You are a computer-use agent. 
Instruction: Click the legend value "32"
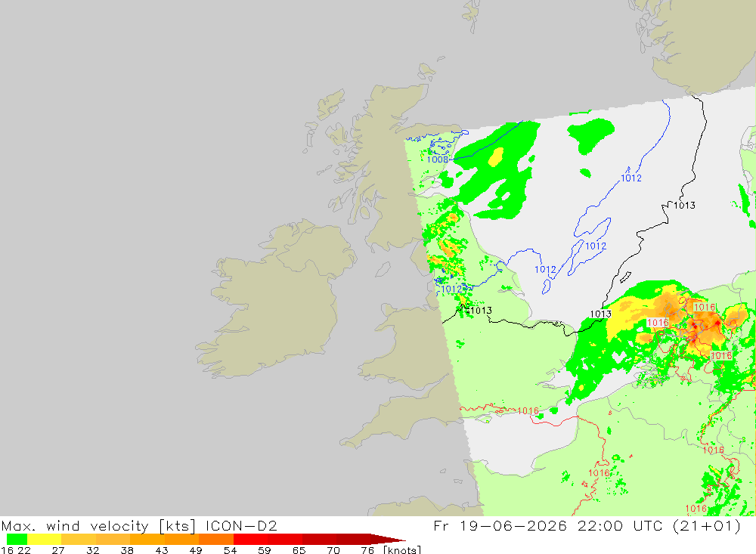click(x=92, y=550)
